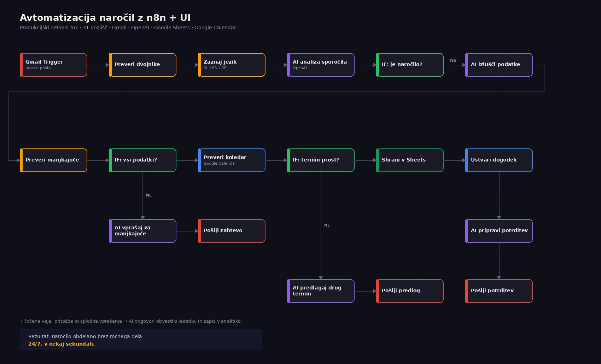Viewport: 601px width, 364px height.
Task: Click the Rezultat summary box
Action: pos(141,340)
